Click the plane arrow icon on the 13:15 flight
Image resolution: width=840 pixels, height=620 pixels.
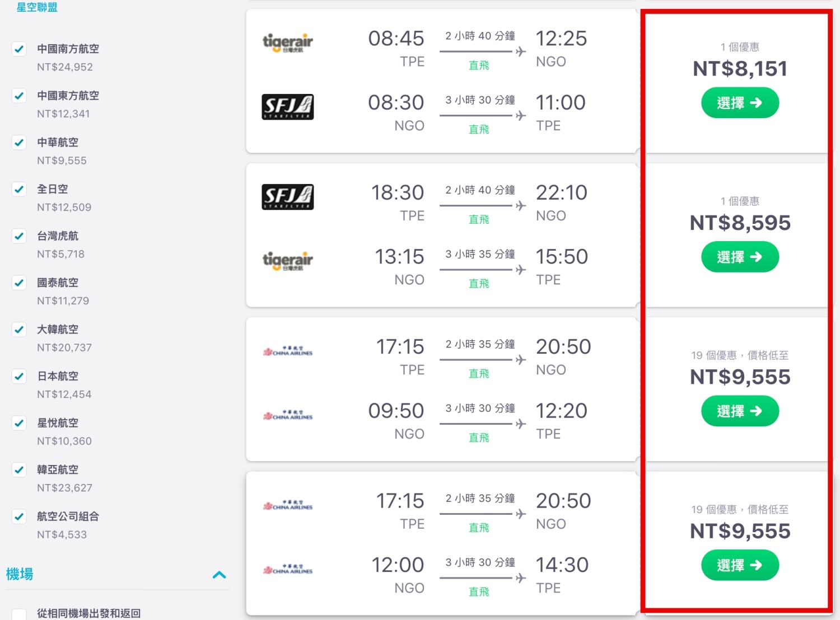tap(521, 270)
